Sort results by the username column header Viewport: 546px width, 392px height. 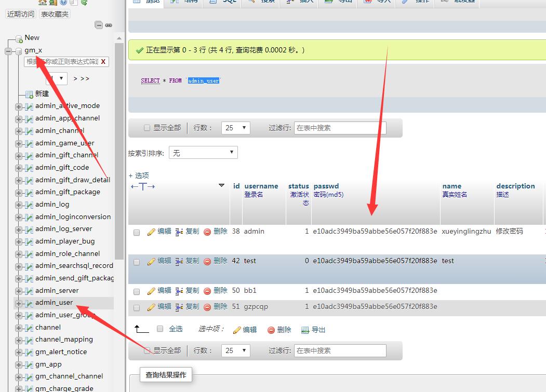(x=261, y=186)
